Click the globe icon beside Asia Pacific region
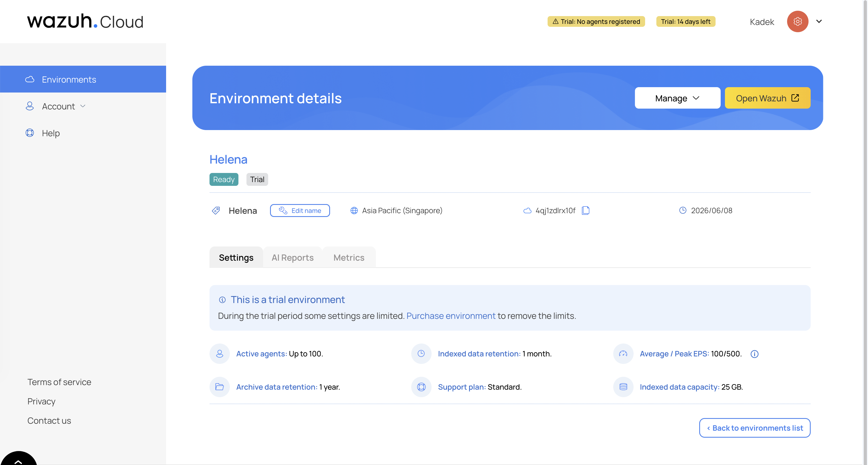868x465 pixels. pos(354,211)
